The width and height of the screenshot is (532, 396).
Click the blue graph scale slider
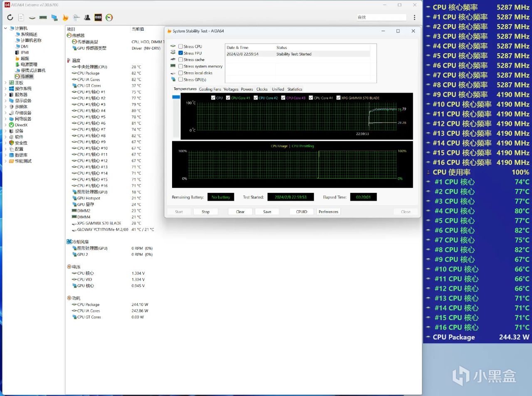176,97
